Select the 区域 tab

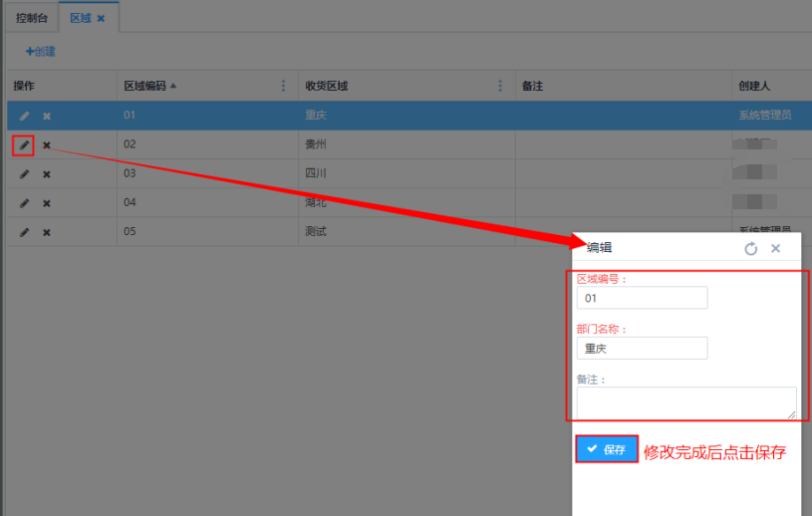pyautogui.click(x=80, y=18)
